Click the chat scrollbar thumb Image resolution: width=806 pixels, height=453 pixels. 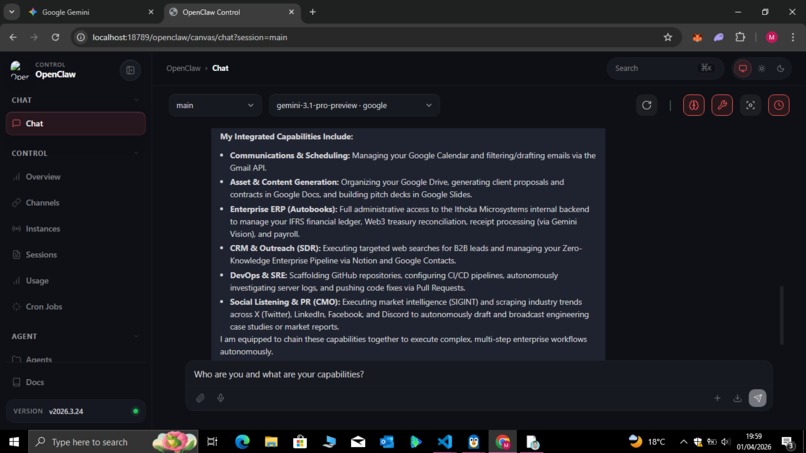coord(781,315)
